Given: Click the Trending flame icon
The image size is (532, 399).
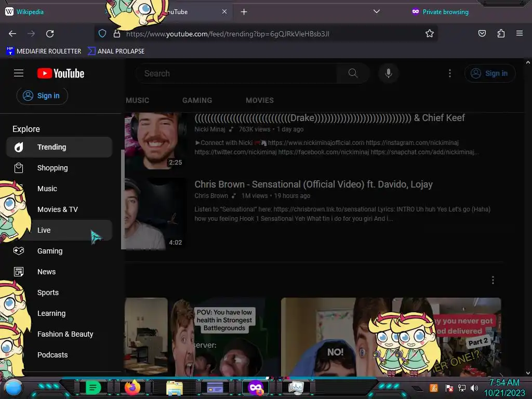Looking at the screenshot, I should click(x=19, y=147).
